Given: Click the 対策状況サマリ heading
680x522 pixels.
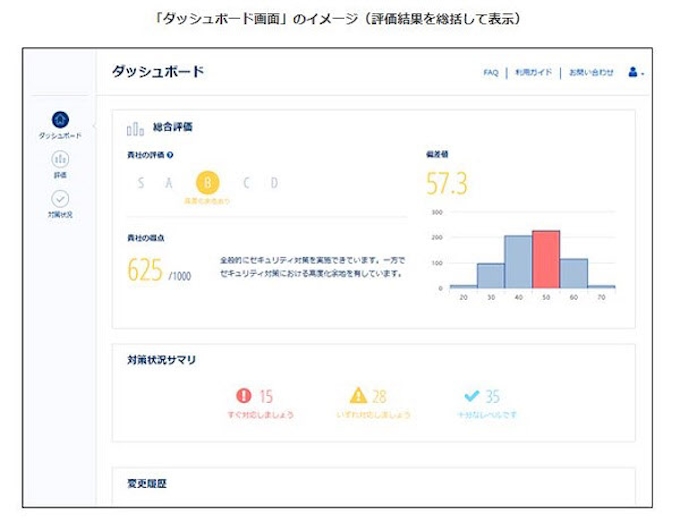Looking at the screenshot, I should pos(161,360).
